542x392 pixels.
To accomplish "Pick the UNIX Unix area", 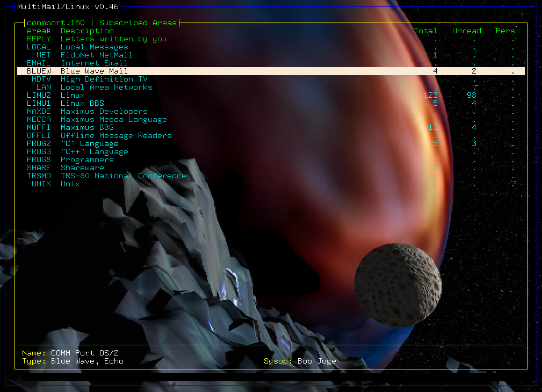I will click(x=70, y=184).
